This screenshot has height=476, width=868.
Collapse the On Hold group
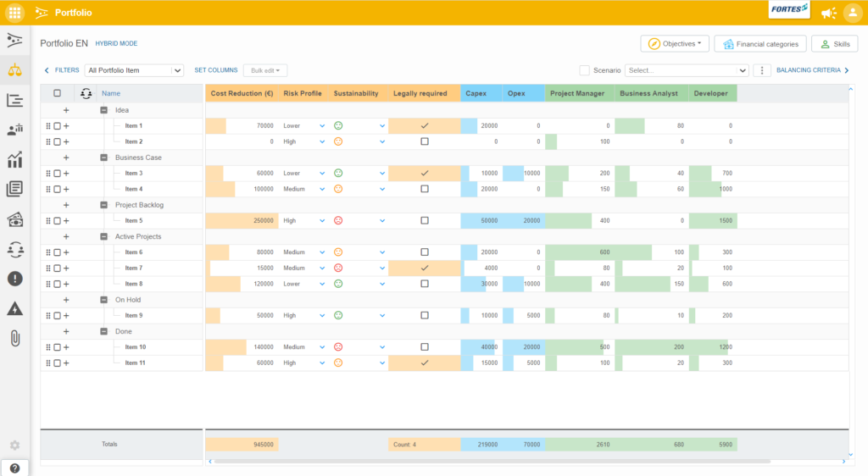click(x=103, y=300)
